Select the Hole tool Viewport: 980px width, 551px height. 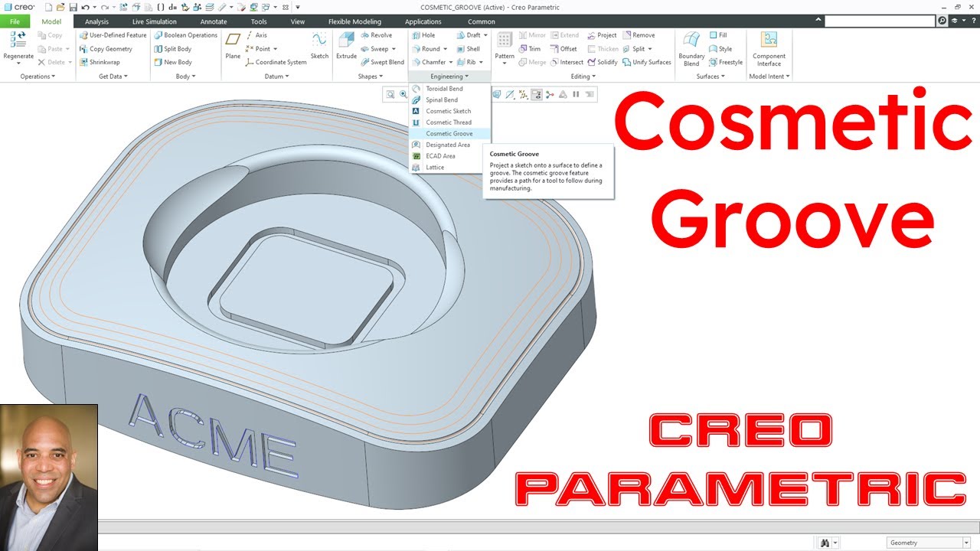pos(423,35)
